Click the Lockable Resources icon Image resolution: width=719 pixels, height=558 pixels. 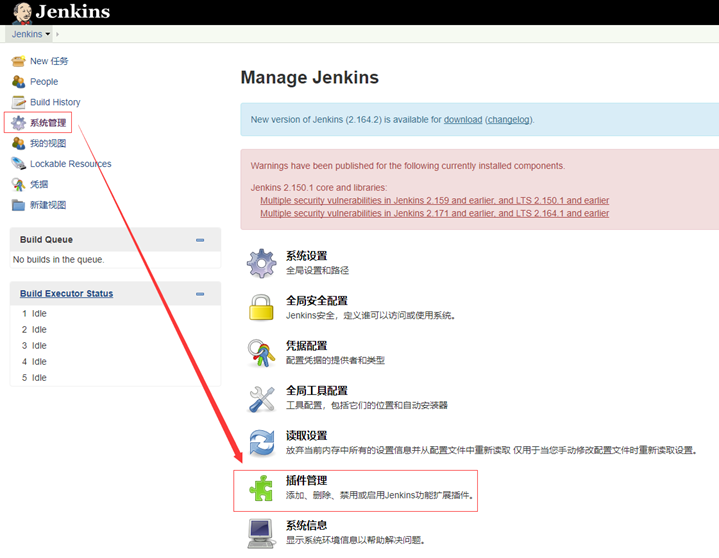coord(18,164)
